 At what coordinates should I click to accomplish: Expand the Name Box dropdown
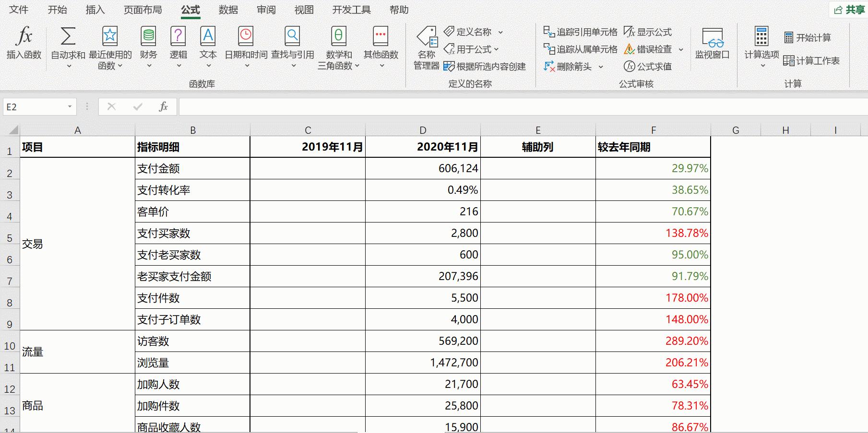tap(69, 106)
